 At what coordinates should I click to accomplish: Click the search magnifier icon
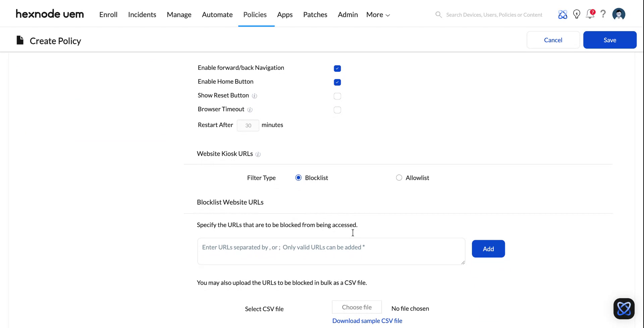click(x=438, y=14)
